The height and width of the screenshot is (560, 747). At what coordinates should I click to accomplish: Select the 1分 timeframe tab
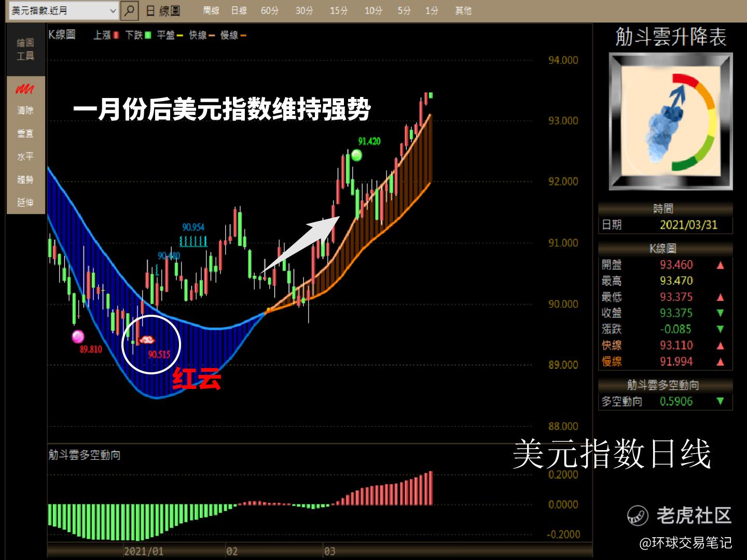432,10
